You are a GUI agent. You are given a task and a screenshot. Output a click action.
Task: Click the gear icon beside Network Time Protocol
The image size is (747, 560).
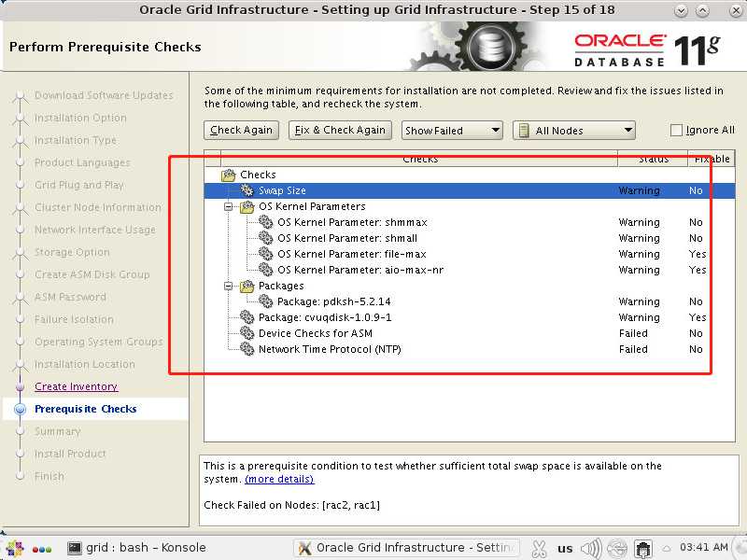tap(247, 349)
